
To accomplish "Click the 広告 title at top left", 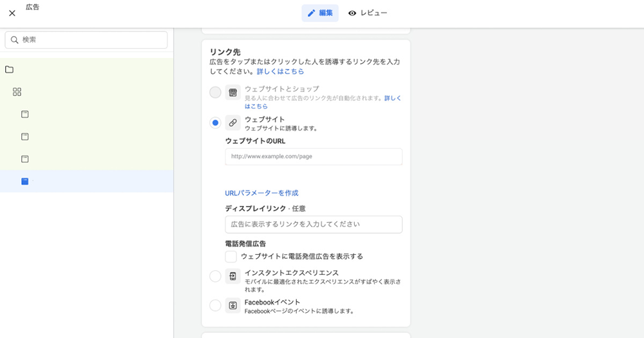I will coord(32,7).
